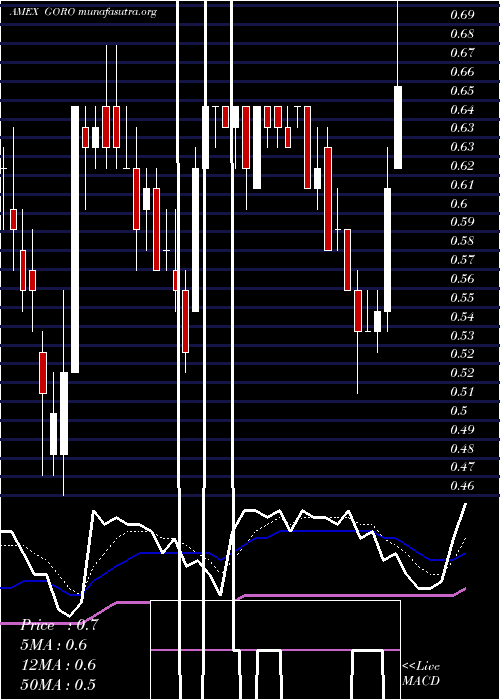
Task: Click the 0.6 price axis label
Action: tap(459, 204)
